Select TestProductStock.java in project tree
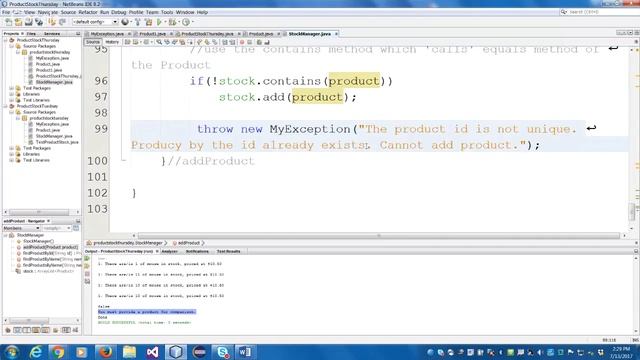Screen dimensions: 640x360 [x=57, y=142]
